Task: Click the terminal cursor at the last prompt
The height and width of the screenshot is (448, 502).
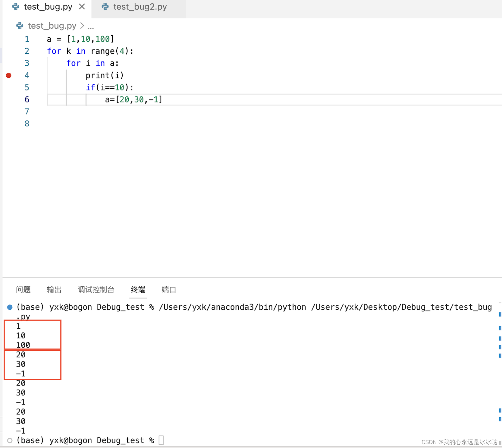Action: click(161, 440)
